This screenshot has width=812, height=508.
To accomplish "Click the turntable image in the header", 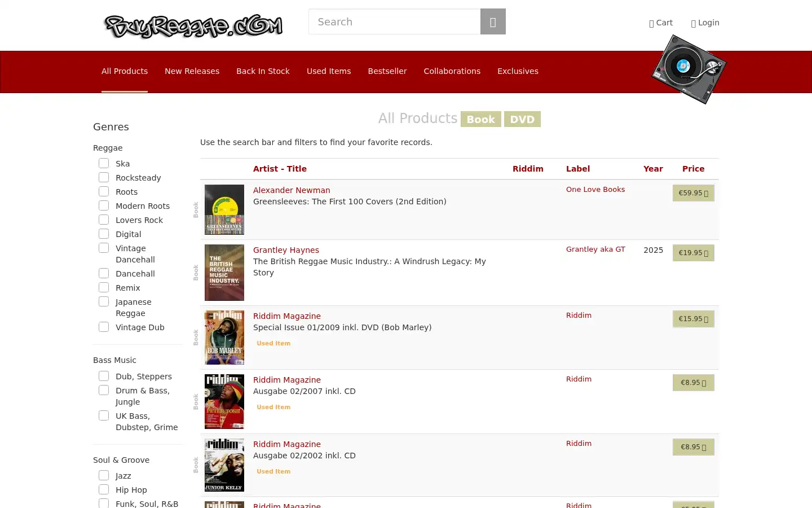I will tap(689, 69).
